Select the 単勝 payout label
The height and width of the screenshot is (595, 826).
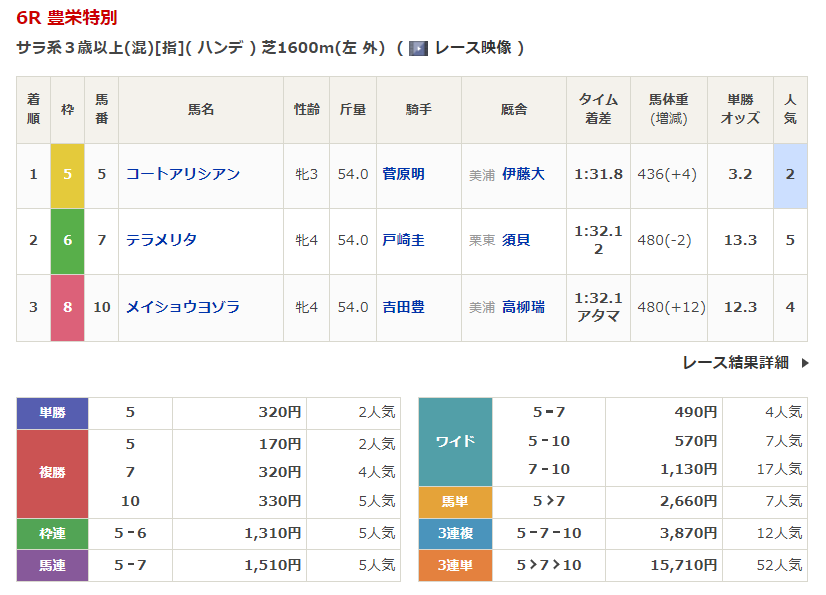[x=52, y=413]
